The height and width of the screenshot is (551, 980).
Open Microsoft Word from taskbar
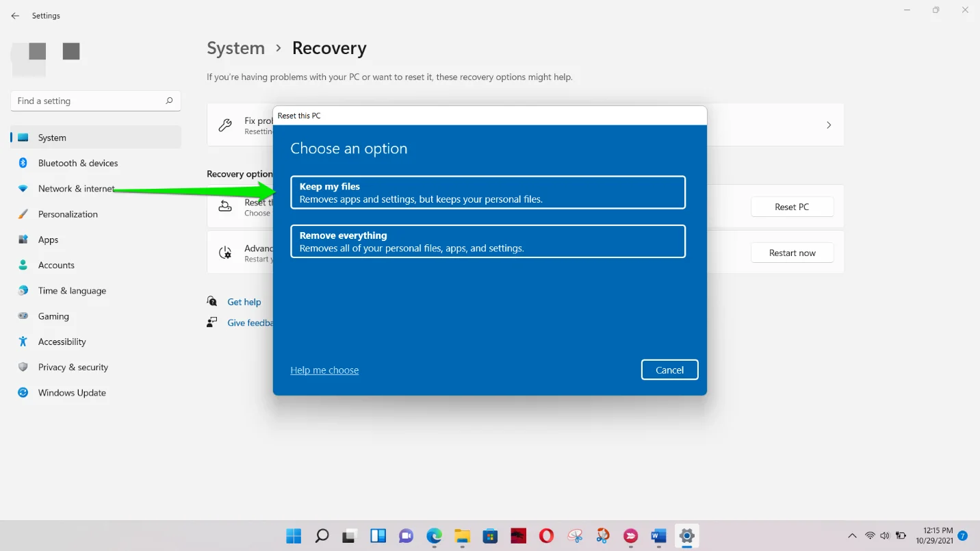[658, 535]
